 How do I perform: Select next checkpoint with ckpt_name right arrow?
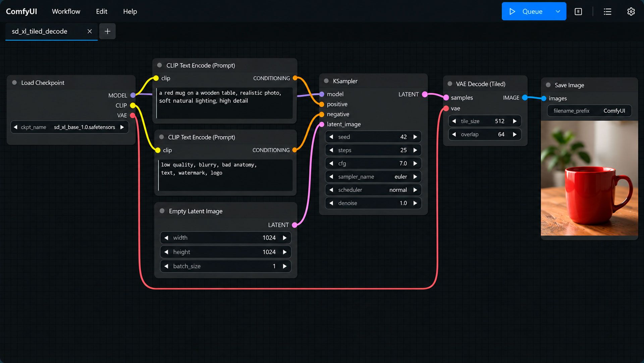tap(122, 127)
